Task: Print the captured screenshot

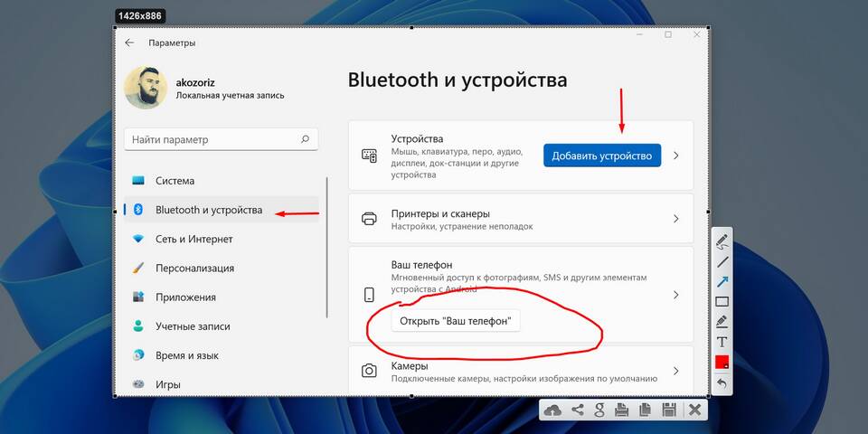Action: click(x=622, y=410)
